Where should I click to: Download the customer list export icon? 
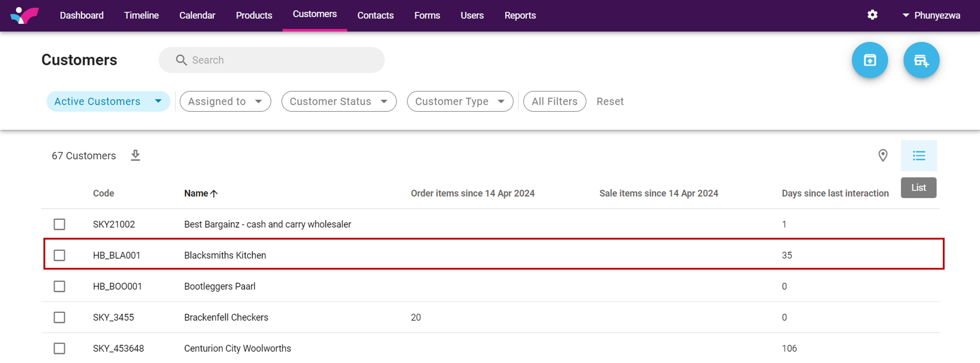coord(135,156)
